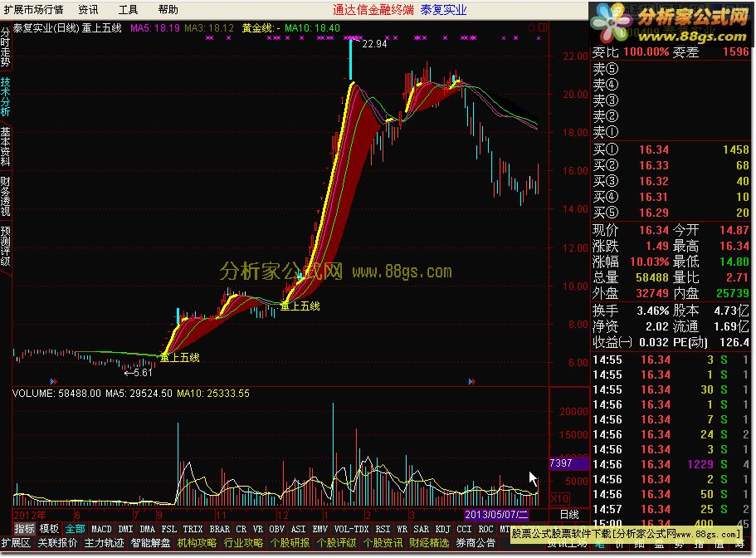This screenshot has width=756, height=558.
Task: Click the 重上五线 signal near 9.00
Action: [x=300, y=306]
